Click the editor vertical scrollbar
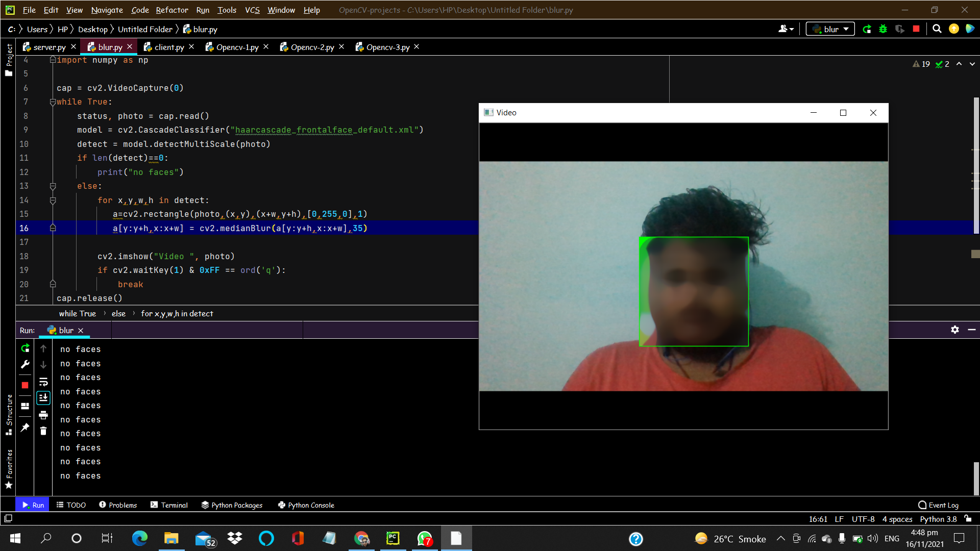This screenshot has width=980, height=551. 976,166
